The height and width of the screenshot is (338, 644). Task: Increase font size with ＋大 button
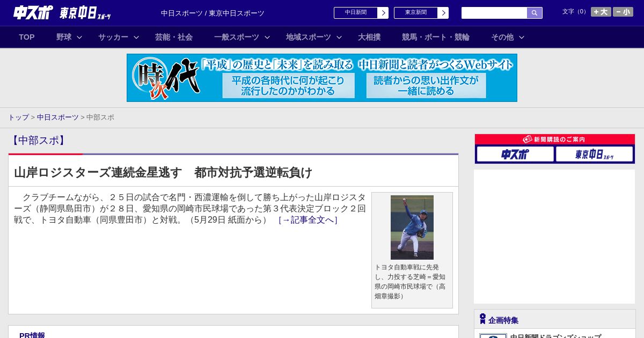(x=601, y=12)
